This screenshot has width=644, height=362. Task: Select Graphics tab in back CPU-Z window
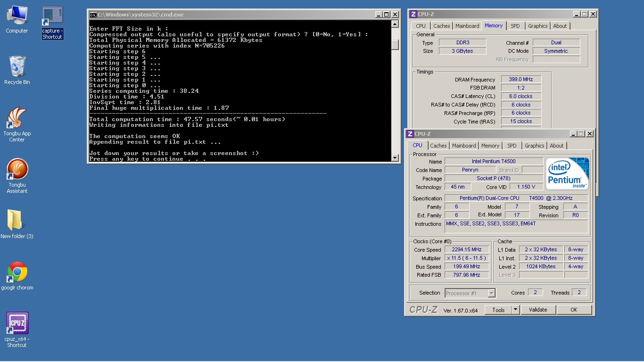point(538,26)
